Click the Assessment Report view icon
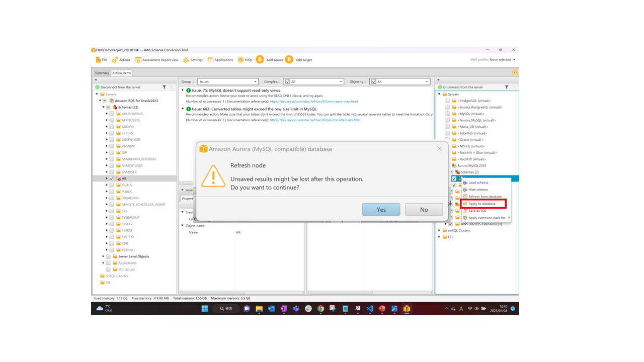 coord(138,60)
